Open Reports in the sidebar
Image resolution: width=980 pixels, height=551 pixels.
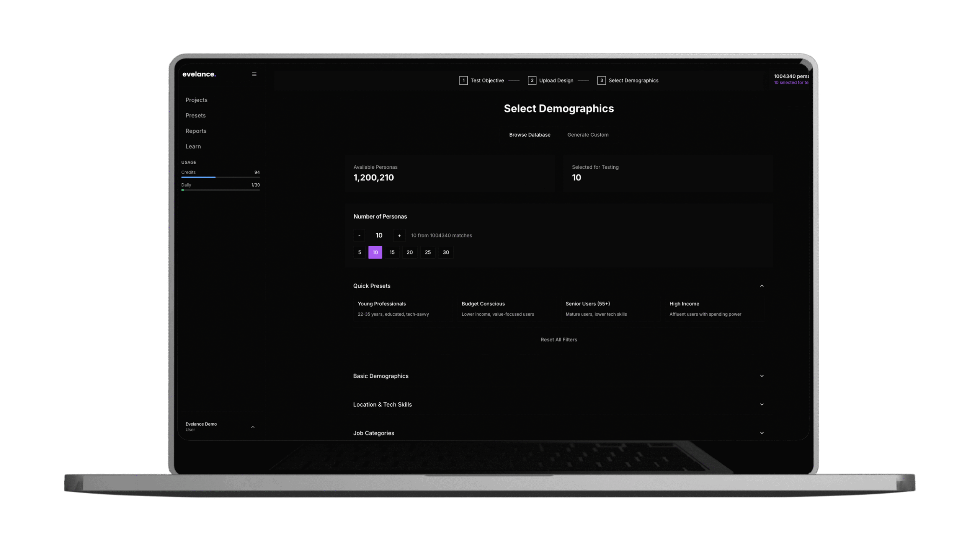pyautogui.click(x=196, y=131)
